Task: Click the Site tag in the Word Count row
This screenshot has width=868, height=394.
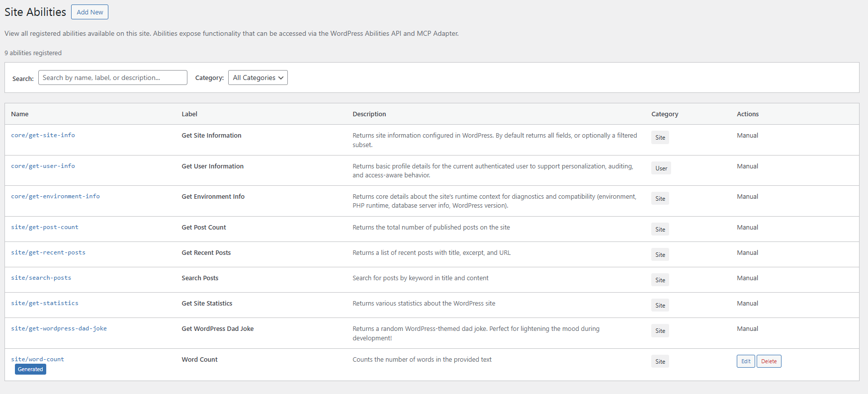Action: coord(660,362)
